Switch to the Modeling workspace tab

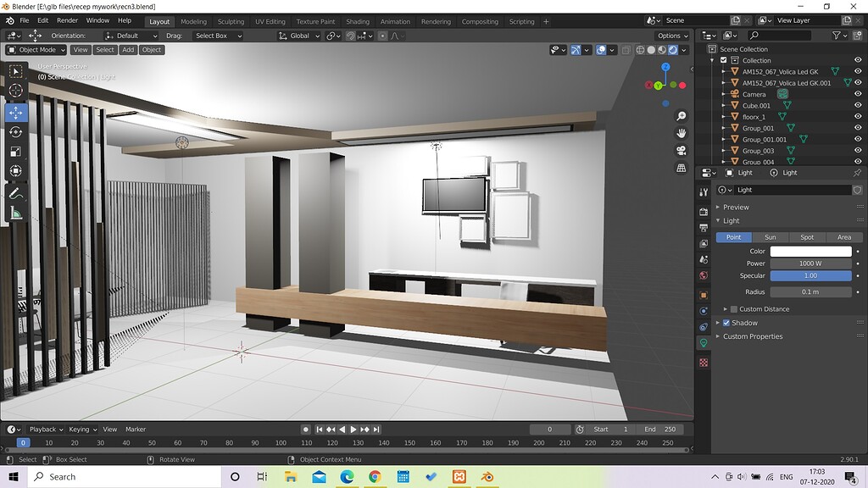194,21
